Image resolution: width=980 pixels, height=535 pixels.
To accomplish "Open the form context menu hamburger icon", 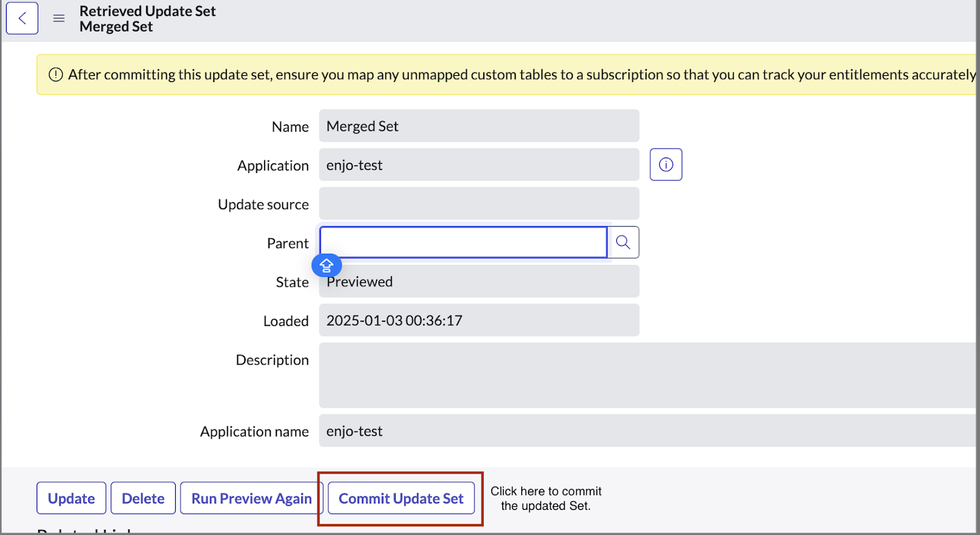I will pyautogui.click(x=59, y=18).
